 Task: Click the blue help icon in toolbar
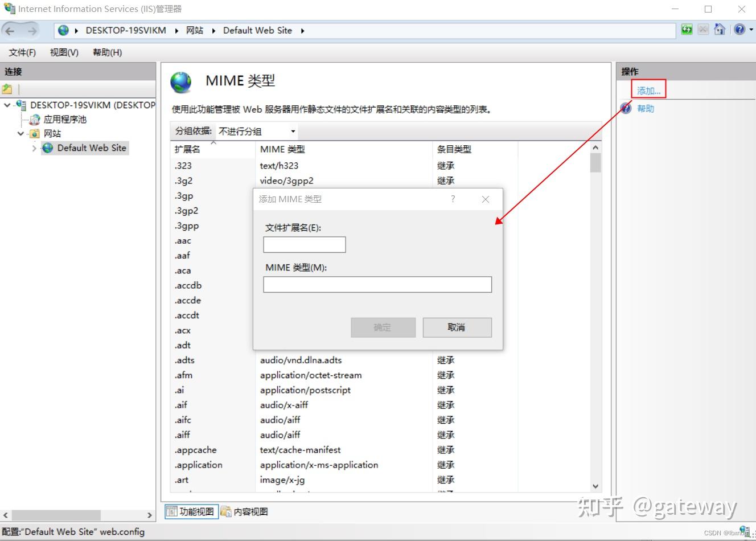pos(739,30)
